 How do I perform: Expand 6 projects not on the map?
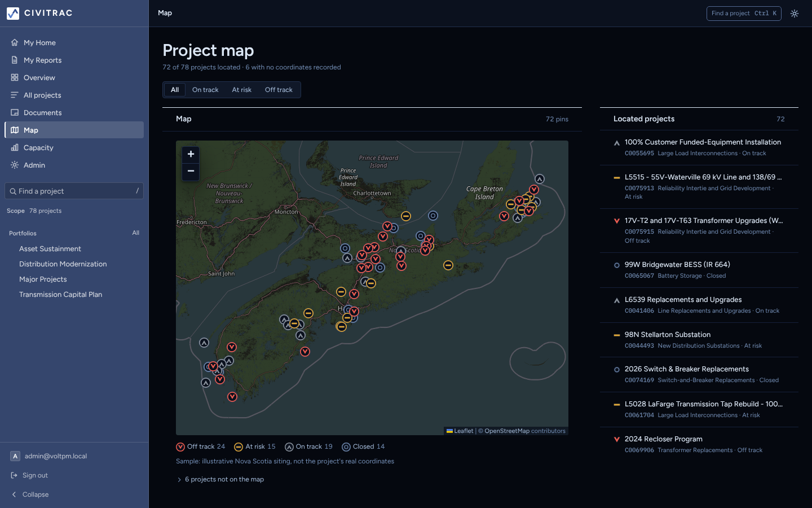coord(220,479)
